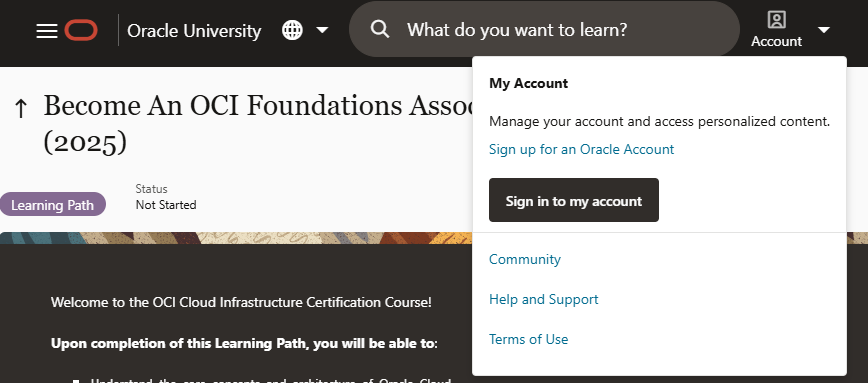
Task: Open the Community link
Action: 525,259
